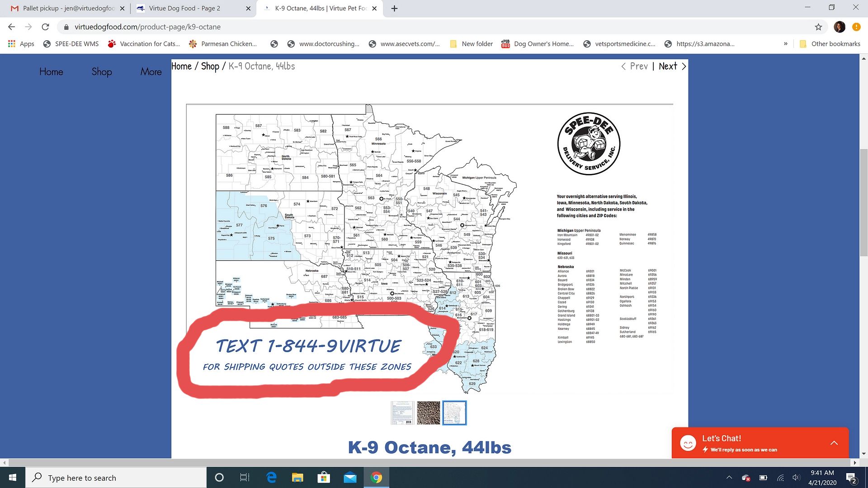Open the Chrome profile avatar
The image size is (868, 488).
[840, 27]
